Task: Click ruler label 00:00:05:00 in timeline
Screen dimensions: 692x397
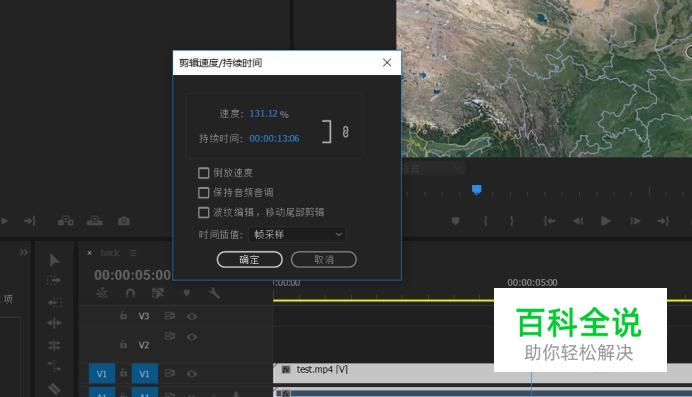Action: pos(532,282)
